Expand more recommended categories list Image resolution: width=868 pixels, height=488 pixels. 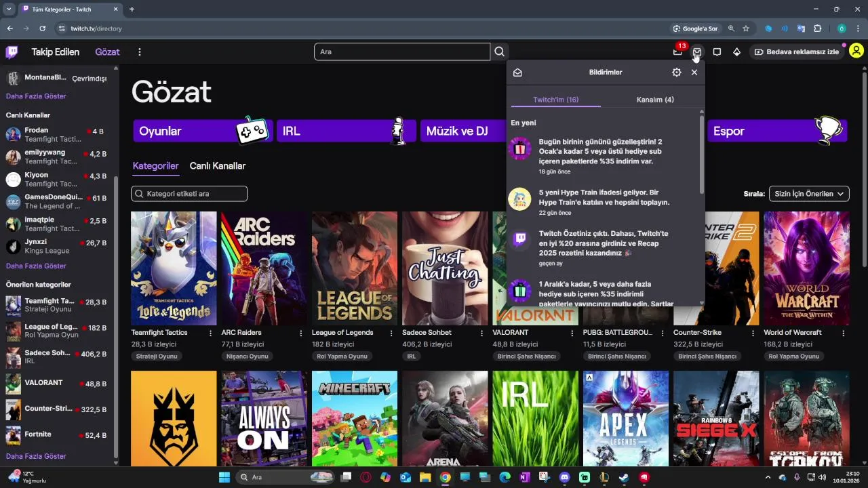click(x=36, y=457)
